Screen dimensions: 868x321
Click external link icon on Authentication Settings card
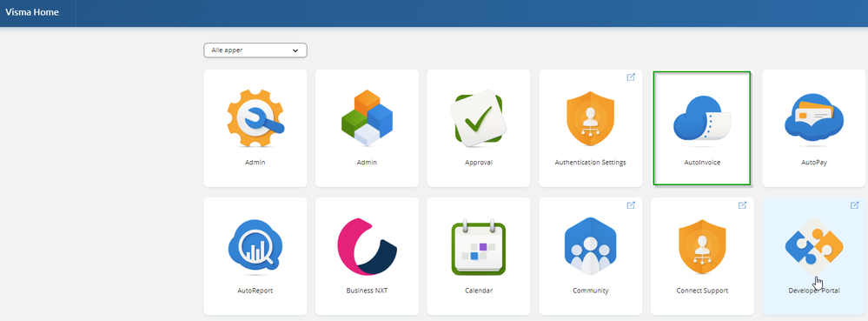pos(631,77)
